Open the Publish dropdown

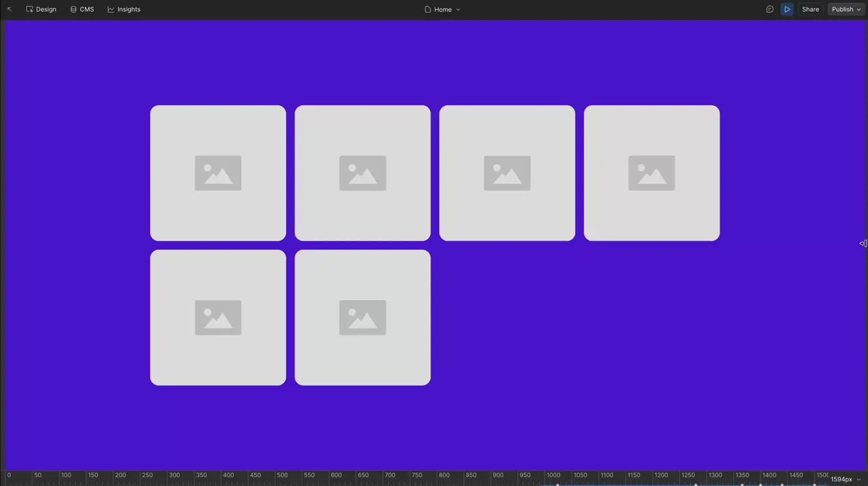pos(846,10)
